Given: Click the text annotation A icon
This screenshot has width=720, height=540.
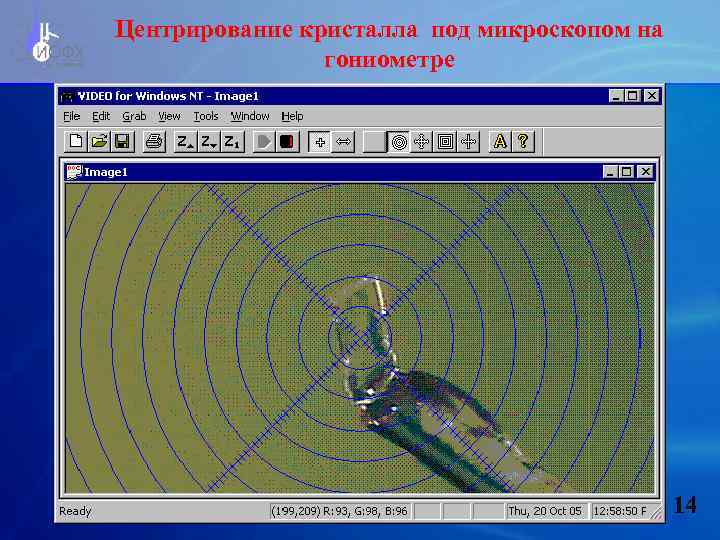Looking at the screenshot, I should [x=500, y=141].
